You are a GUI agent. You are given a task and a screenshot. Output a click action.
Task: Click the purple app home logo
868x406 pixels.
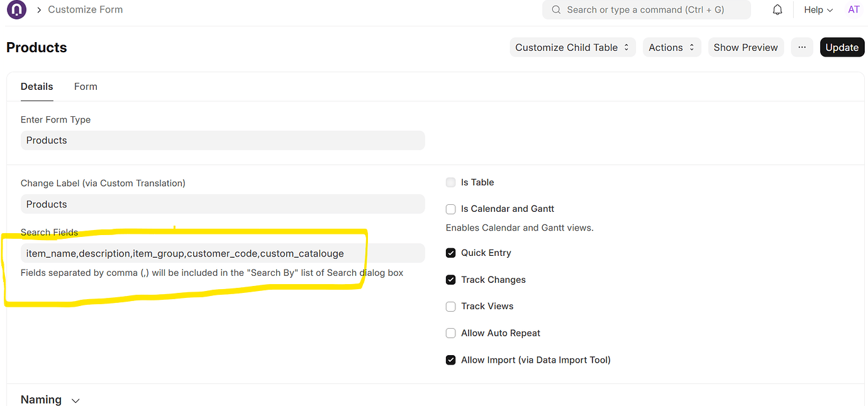click(16, 10)
